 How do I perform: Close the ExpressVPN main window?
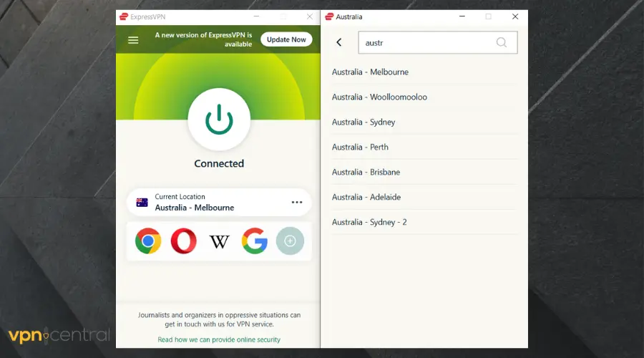[310, 16]
